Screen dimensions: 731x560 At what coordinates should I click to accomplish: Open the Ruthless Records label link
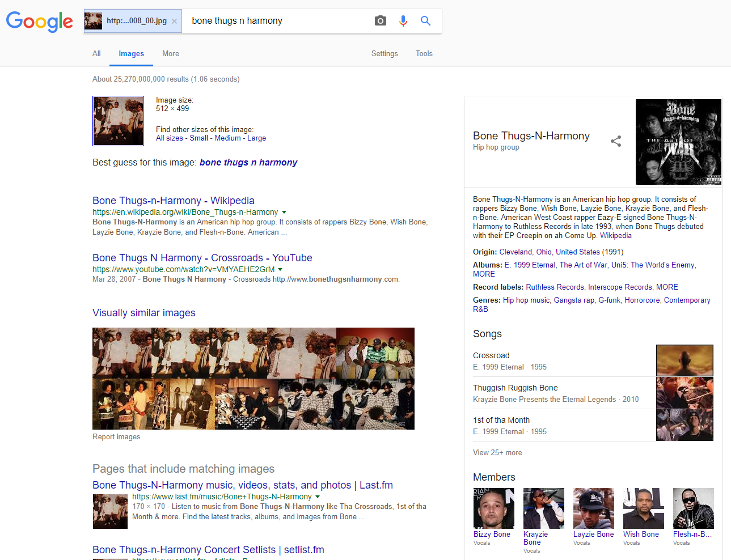click(x=555, y=287)
